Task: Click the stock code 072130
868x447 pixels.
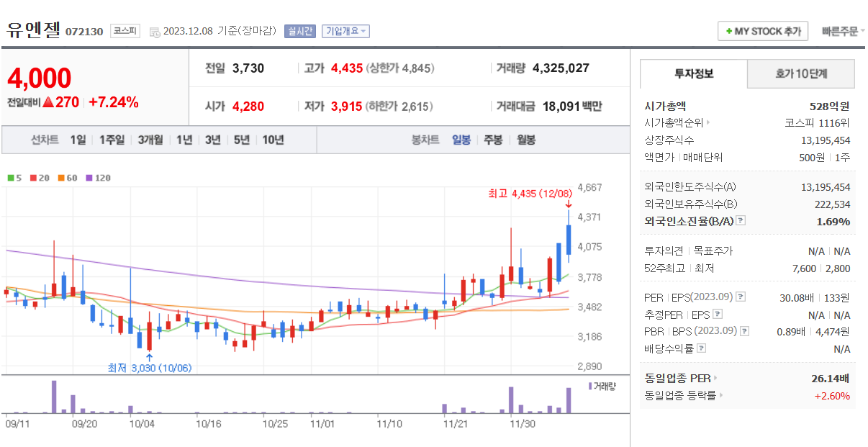Action: (x=85, y=32)
